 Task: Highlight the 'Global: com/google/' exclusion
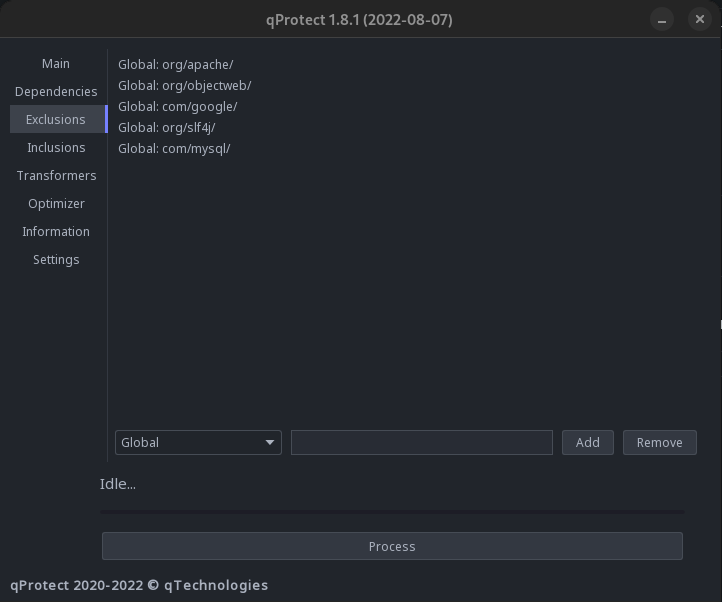tap(178, 106)
